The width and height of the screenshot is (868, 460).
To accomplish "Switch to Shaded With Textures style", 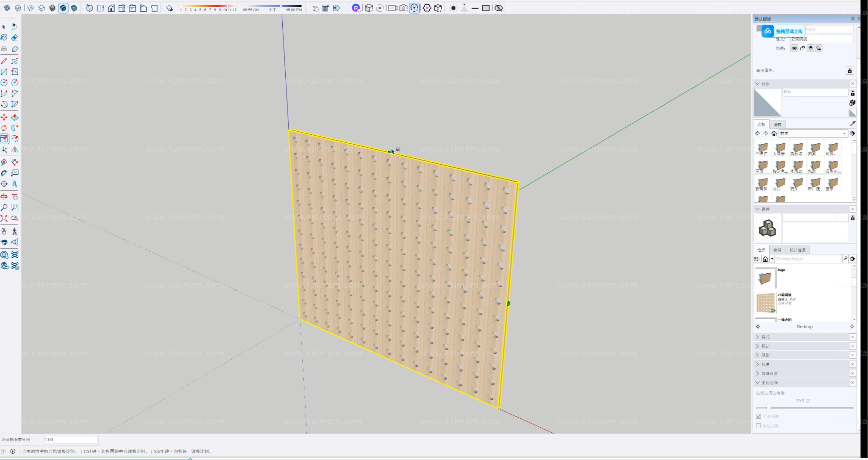I will tap(63, 8).
